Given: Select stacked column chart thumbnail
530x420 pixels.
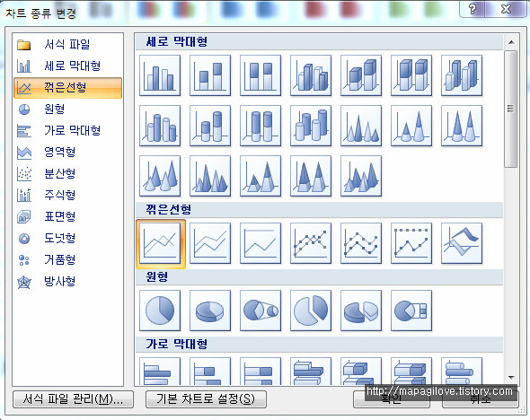Looking at the screenshot, I should pyautogui.click(x=210, y=75).
